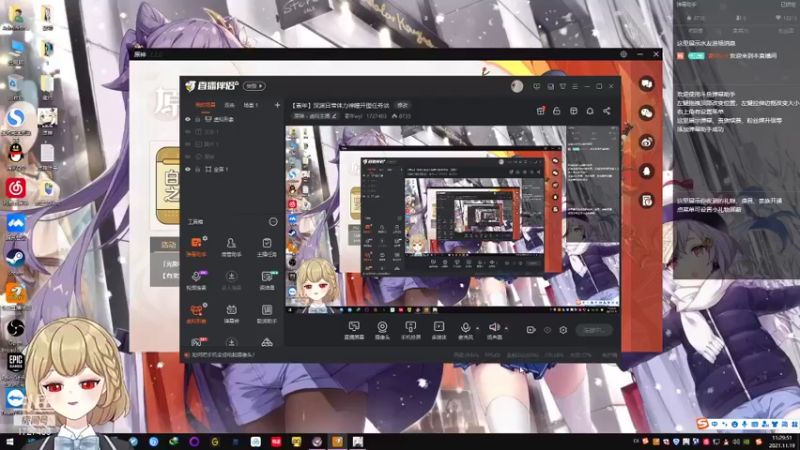The image size is (800, 450).
Task: Show the fourth dimmed source layer
Action: pos(188,157)
